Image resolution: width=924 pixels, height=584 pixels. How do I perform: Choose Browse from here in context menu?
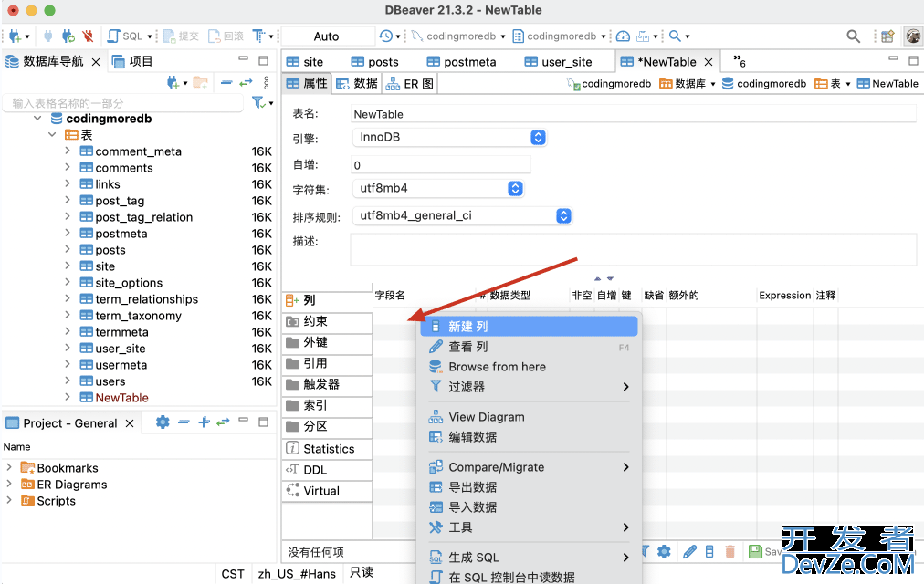tap(530, 367)
